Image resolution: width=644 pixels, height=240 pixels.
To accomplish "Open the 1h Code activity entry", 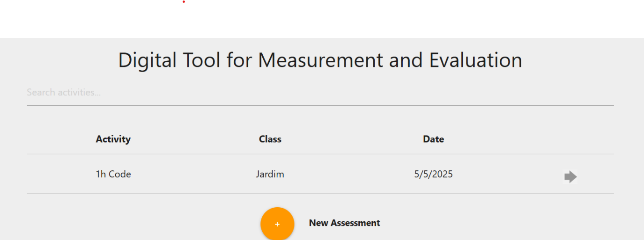I will [x=113, y=175].
